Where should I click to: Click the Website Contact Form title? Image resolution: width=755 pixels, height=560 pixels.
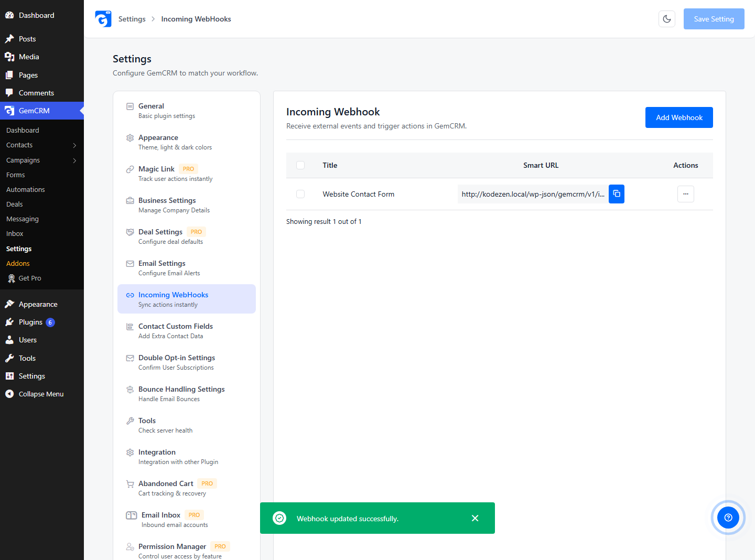coord(359,194)
